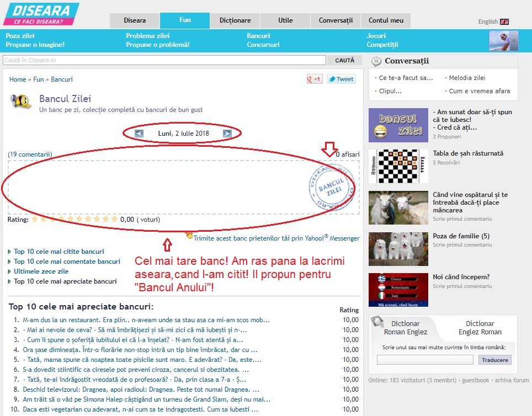Screen dimensions: 532x416
Task: Open the user avatar dropdown
Action: (514, 41)
